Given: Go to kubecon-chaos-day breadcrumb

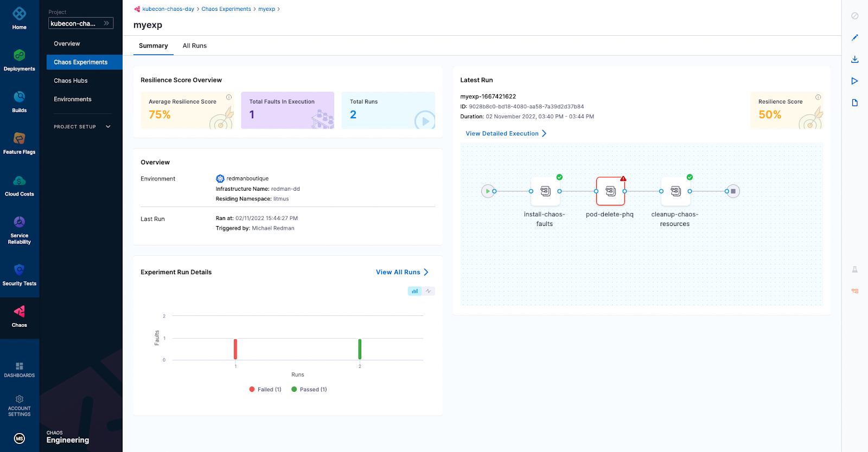Looking at the screenshot, I should 168,9.
